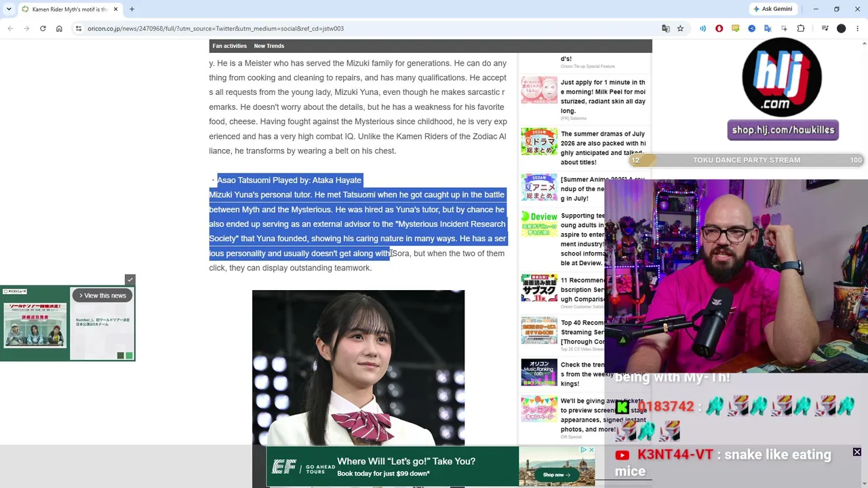Open the media playback controls
Image resolution: width=868 pixels, height=488 pixels.
click(825, 28)
